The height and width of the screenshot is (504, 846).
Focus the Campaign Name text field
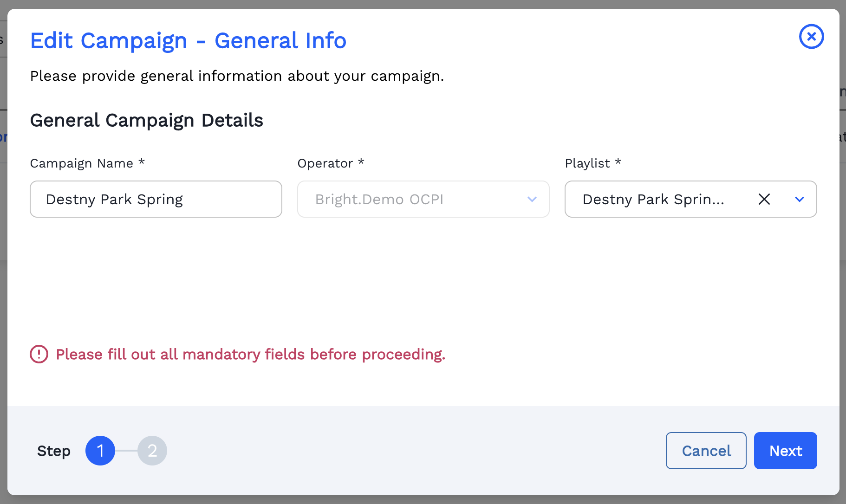click(x=156, y=199)
